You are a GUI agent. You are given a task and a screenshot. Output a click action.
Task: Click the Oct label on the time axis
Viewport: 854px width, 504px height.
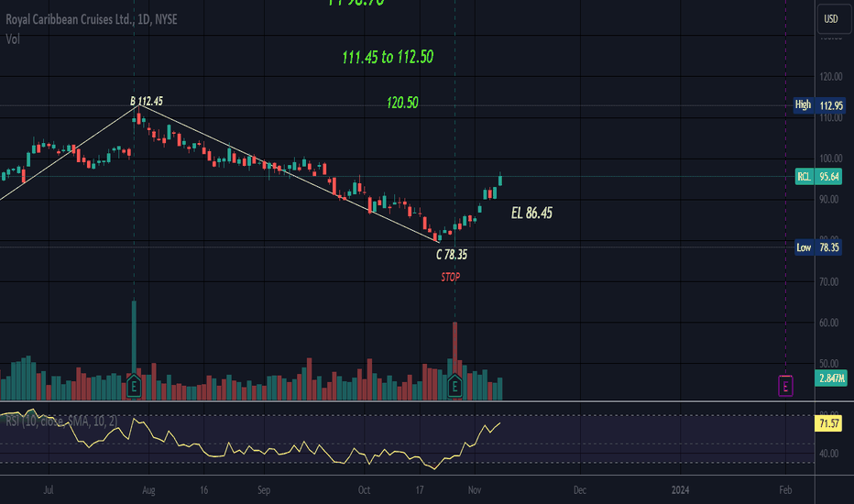[364, 490]
